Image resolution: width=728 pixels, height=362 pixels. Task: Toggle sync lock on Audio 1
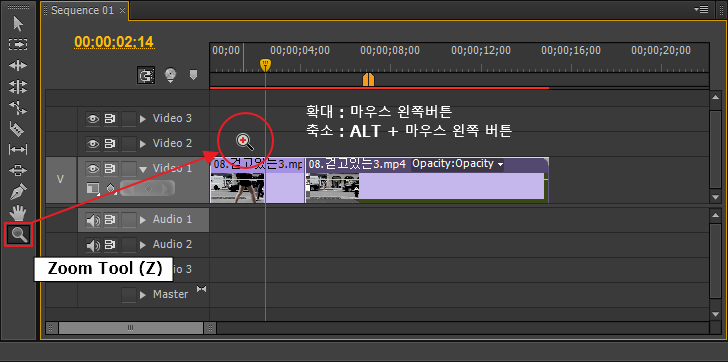(110, 220)
